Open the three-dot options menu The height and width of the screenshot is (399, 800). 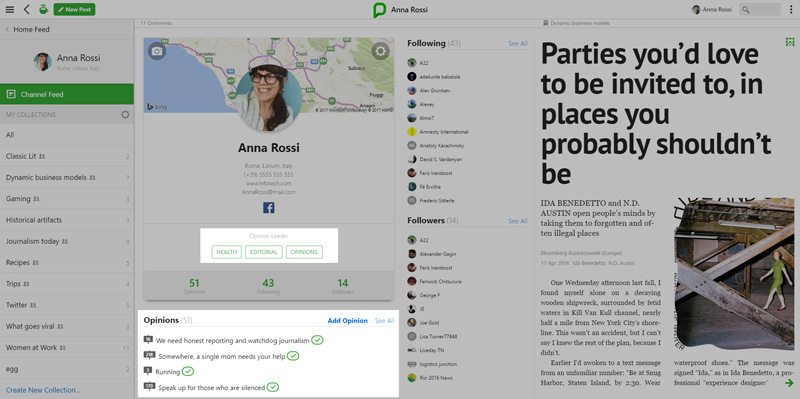(x=791, y=9)
